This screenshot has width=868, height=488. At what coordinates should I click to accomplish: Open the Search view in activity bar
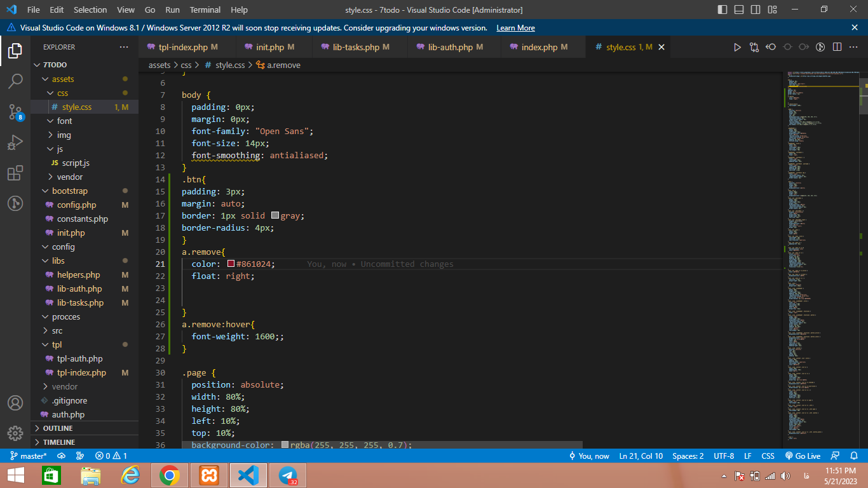click(15, 81)
